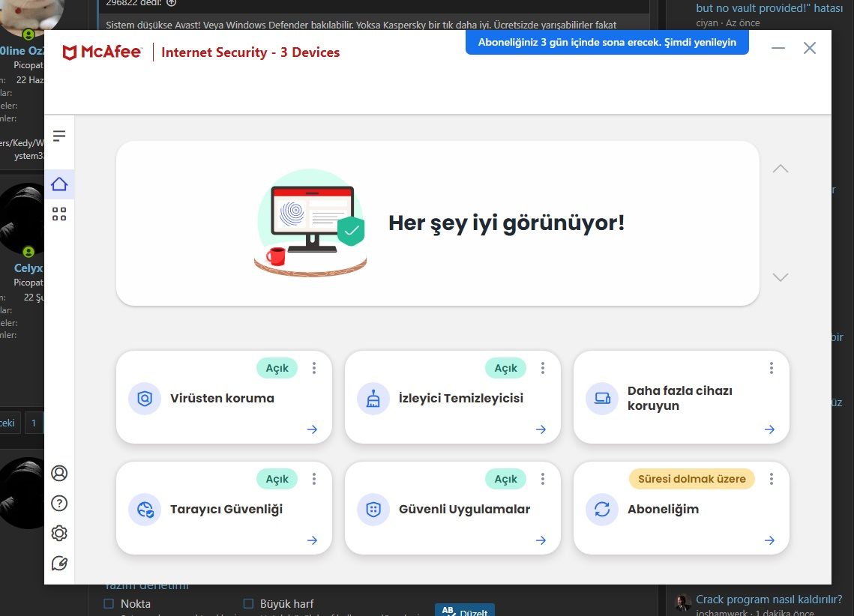
Task: Click the Güvenli Uygulamalar card title
Action: tap(465, 510)
